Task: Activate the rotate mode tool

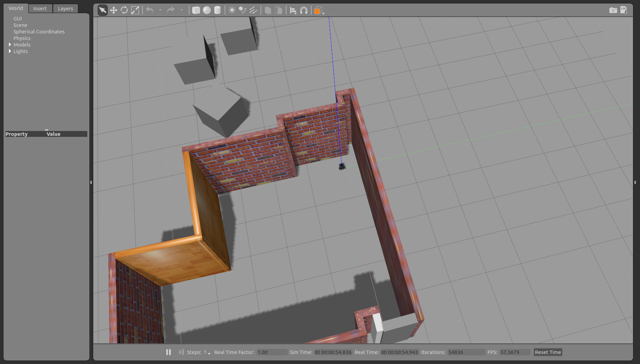Action: click(124, 10)
